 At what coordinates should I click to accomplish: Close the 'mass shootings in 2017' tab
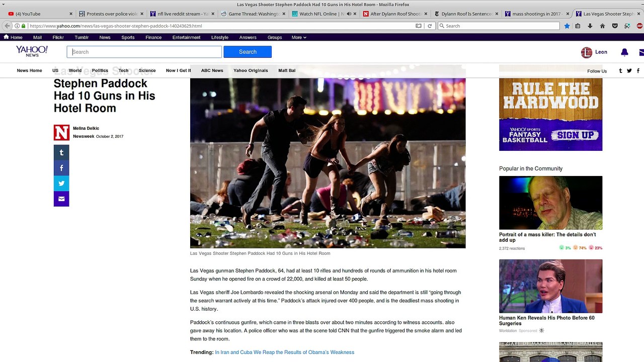tap(568, 14)
